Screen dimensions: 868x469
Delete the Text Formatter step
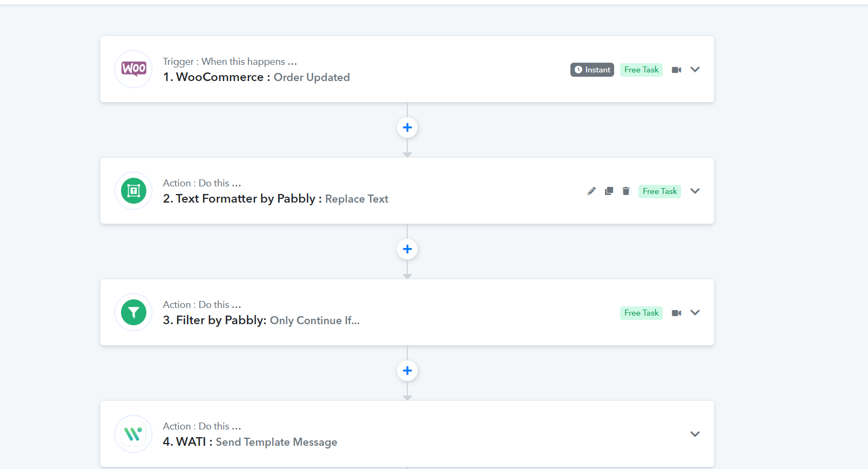[626, 191]
